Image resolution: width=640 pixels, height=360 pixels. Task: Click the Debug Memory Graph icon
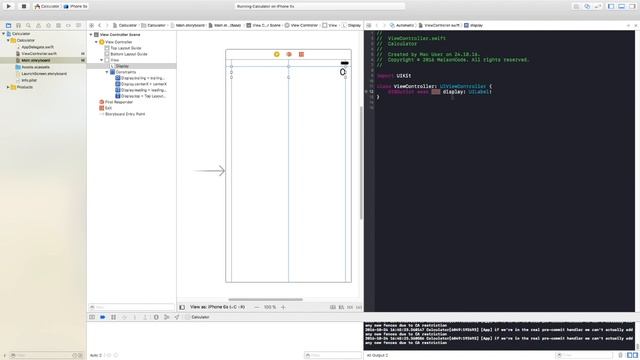166,317
